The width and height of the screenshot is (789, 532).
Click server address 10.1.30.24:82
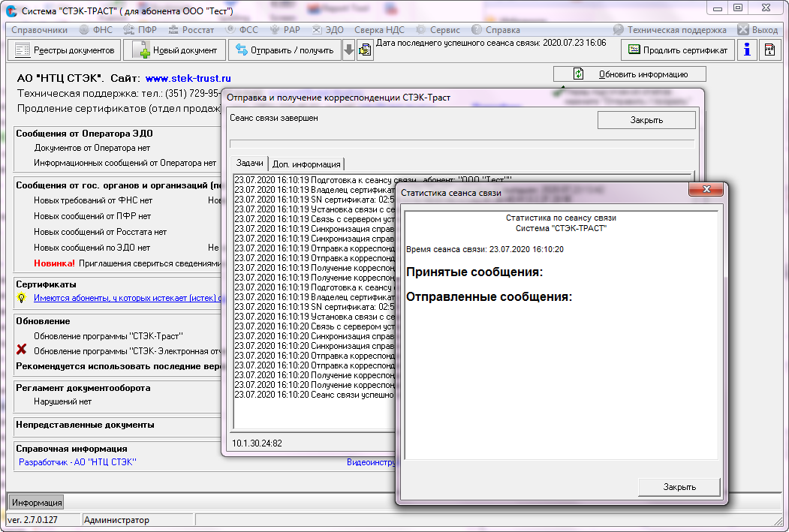coord(257,443)
